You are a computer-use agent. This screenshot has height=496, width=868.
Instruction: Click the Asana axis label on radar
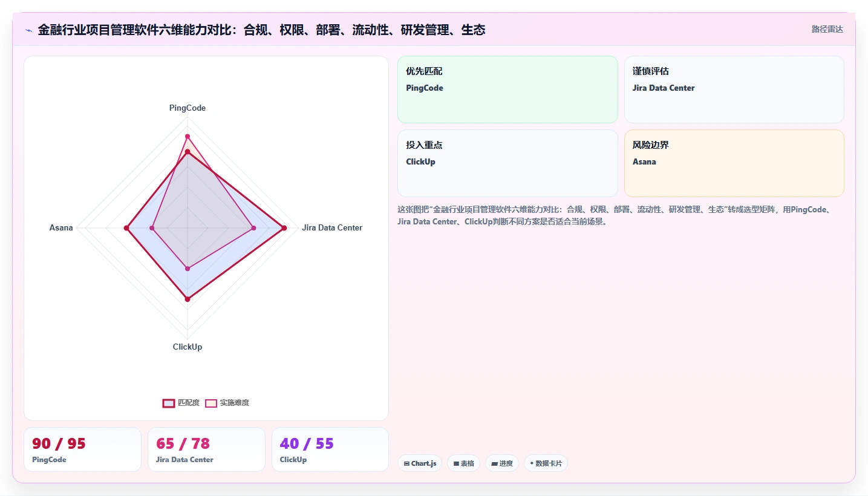click(x=61, y=228)
